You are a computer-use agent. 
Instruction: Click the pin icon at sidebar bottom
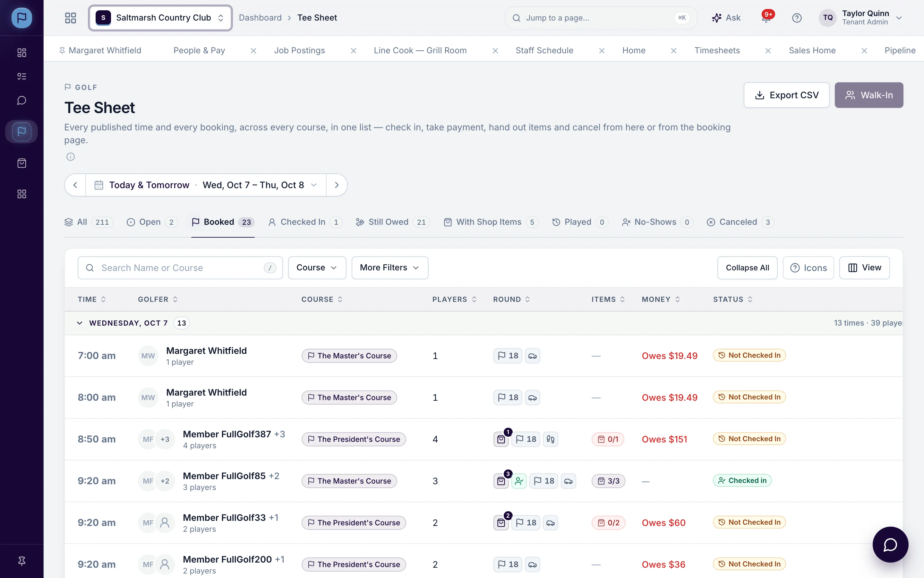click(22, 561)
